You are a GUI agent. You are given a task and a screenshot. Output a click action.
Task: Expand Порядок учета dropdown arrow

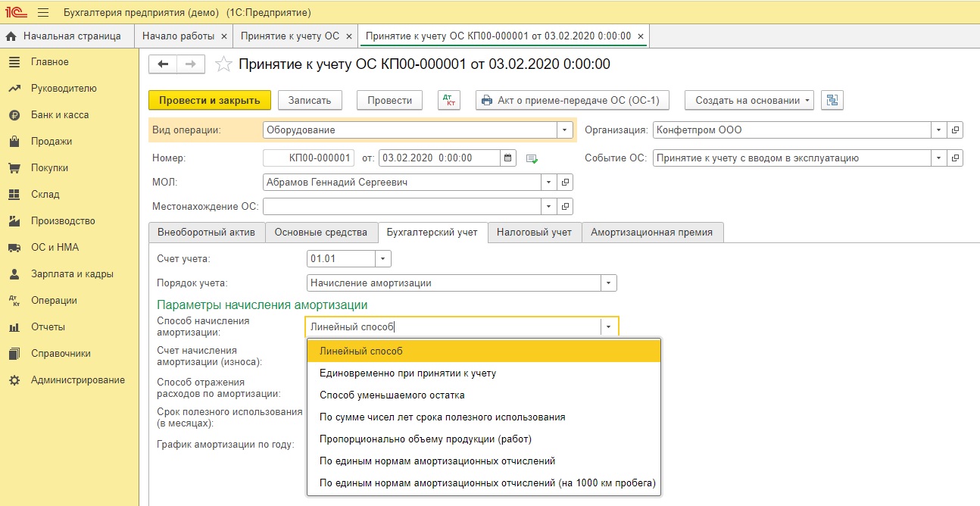coord(609,283)
